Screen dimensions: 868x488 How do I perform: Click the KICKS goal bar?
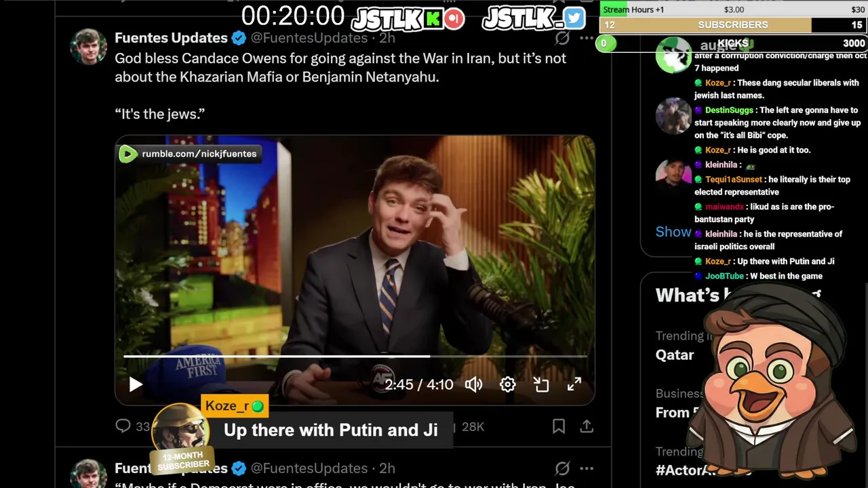[x=733, y=43]
